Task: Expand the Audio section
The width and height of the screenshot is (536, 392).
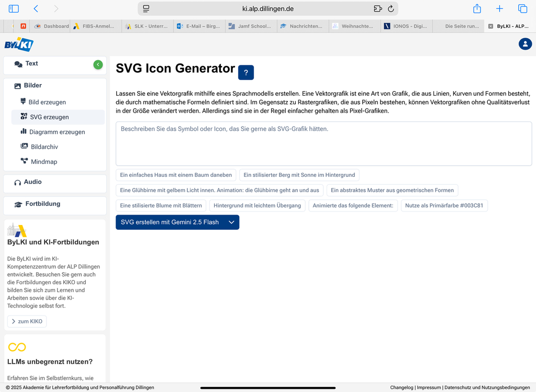Action: [32, 182]
